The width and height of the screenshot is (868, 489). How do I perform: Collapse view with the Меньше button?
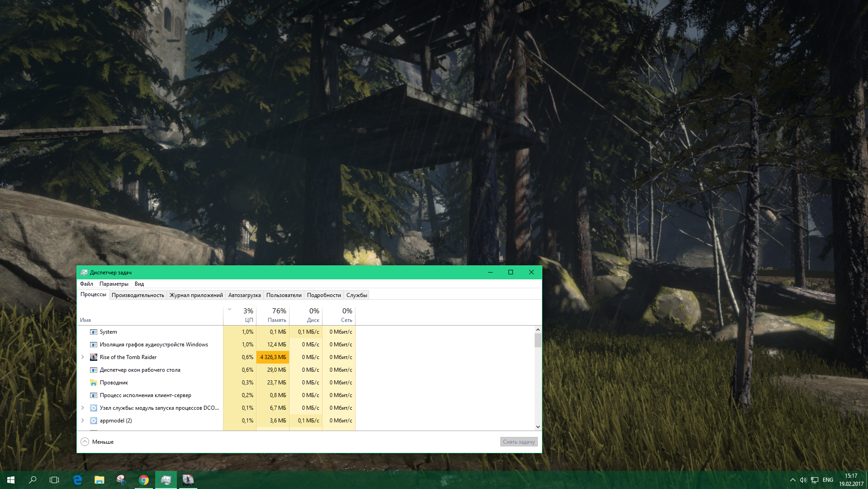coord(97,441)
